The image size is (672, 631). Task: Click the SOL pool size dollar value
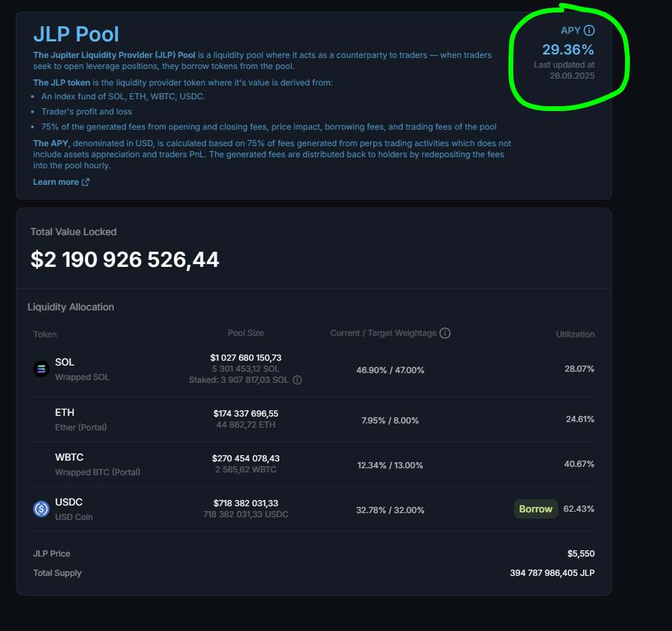pyautogui.click(x=246, y=358)
